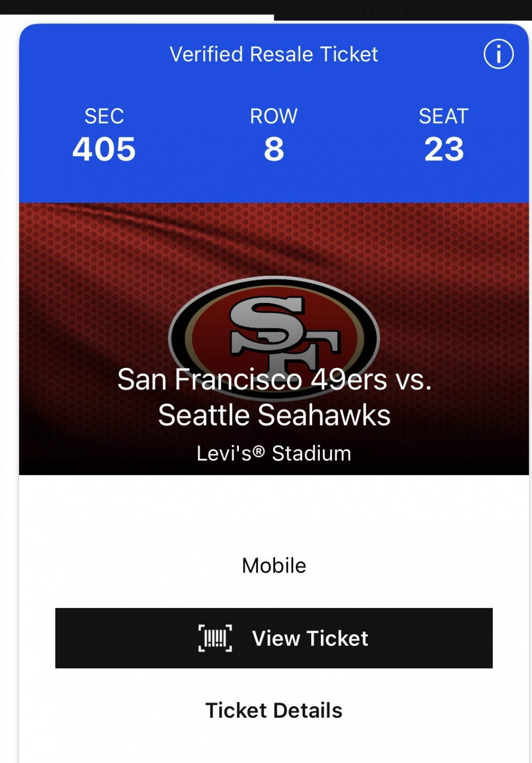
Task: Tap seat number 23
Action: [x=444, y=149]
